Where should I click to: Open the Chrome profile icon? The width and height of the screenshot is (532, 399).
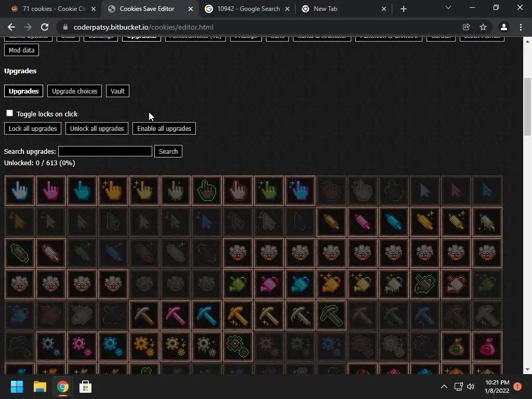point(504,27)
